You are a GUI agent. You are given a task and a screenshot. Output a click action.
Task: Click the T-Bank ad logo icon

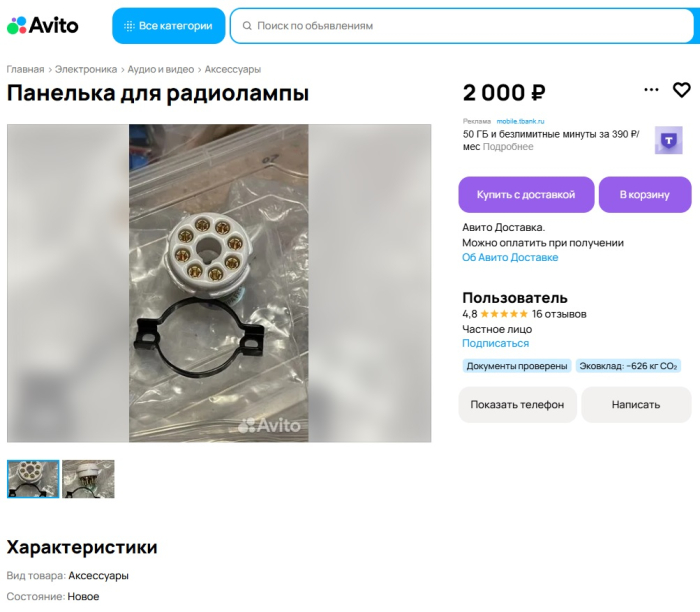click(668, 140)
